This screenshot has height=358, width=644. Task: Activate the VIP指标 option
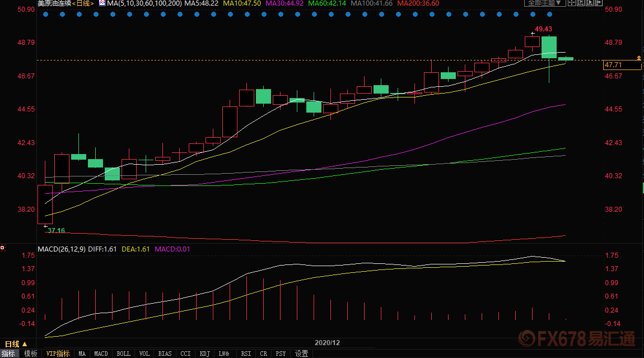point(58,354)
